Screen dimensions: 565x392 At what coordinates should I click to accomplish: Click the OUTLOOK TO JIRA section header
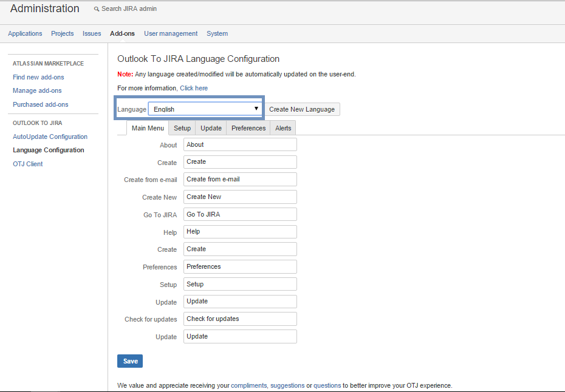[38, 123]
